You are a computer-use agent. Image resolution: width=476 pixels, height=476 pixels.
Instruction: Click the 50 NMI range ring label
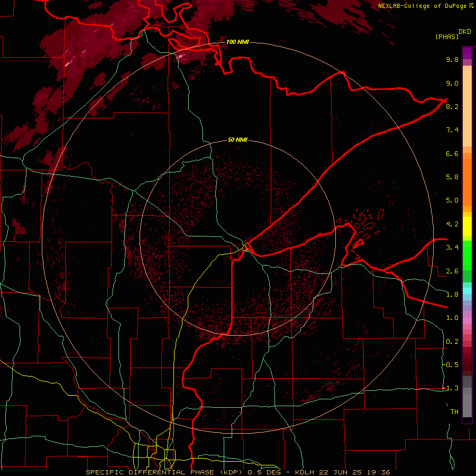click(x=237, y=140)
